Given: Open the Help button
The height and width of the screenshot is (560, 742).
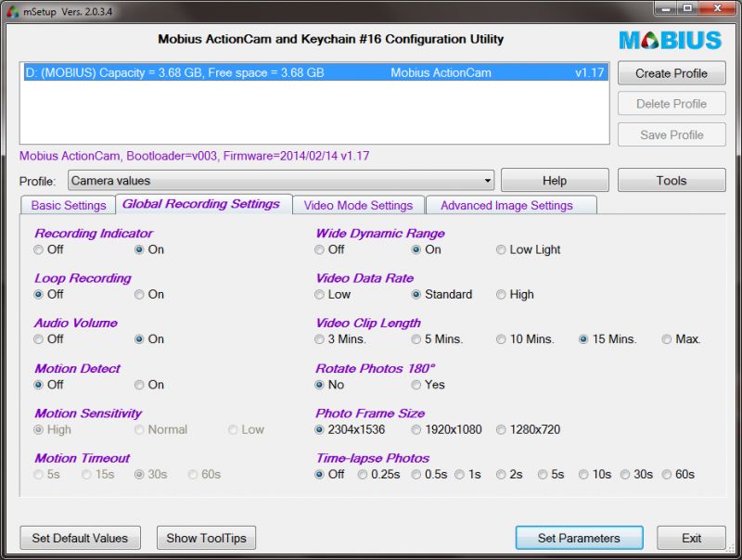Looking at the screenshot, I should point(555,180).
